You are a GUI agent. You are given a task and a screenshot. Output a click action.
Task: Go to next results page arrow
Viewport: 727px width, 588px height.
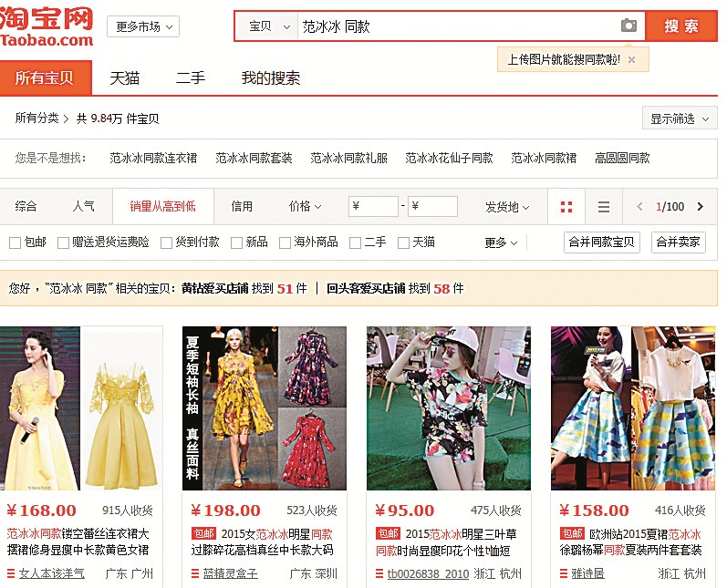(701, 207)
